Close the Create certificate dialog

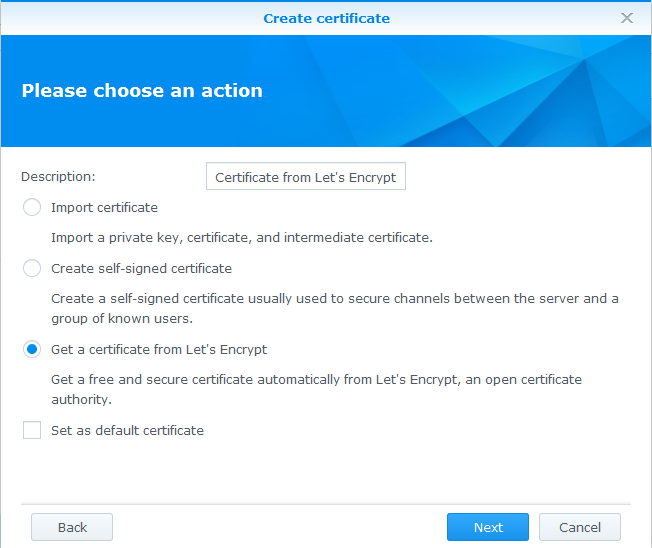click(627, 18)
